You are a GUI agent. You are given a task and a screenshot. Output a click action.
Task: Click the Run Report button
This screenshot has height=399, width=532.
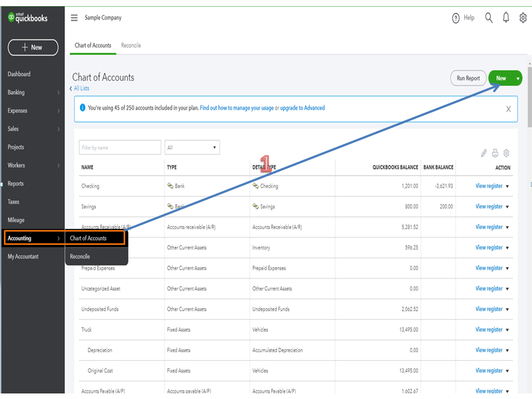[x=468, y=78]
